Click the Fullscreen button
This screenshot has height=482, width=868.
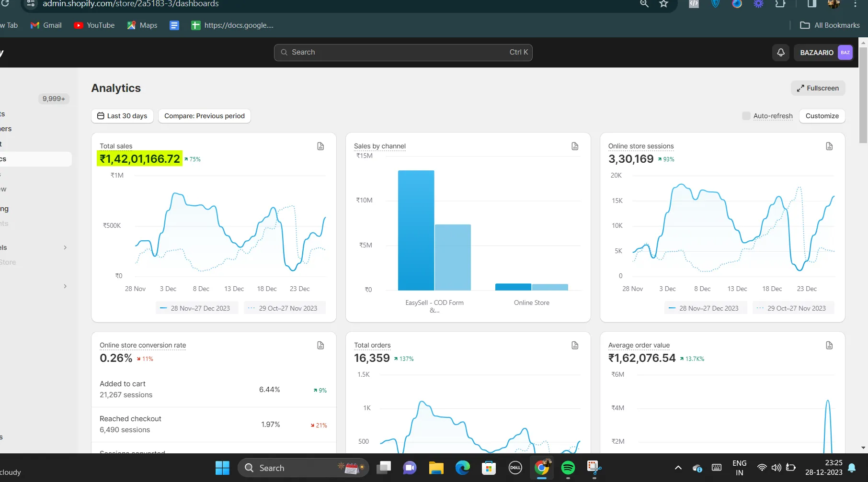(818, 88)
